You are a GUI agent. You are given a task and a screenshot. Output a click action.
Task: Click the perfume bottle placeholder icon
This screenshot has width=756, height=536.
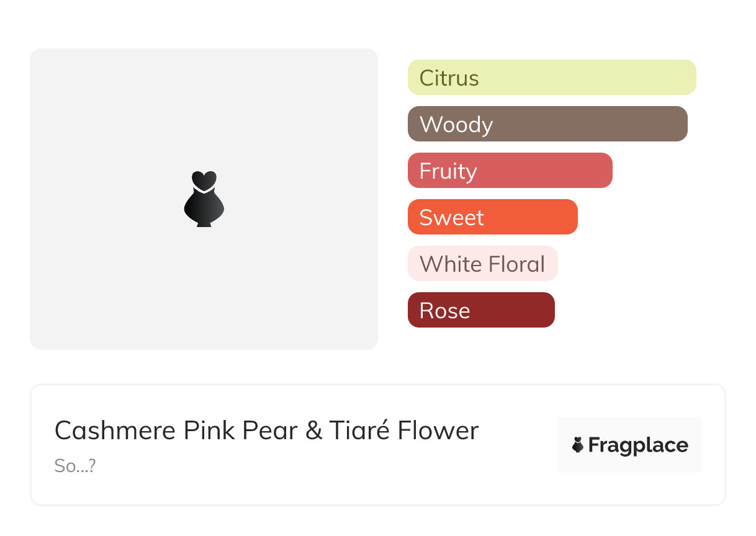click(x=204, y=199)
